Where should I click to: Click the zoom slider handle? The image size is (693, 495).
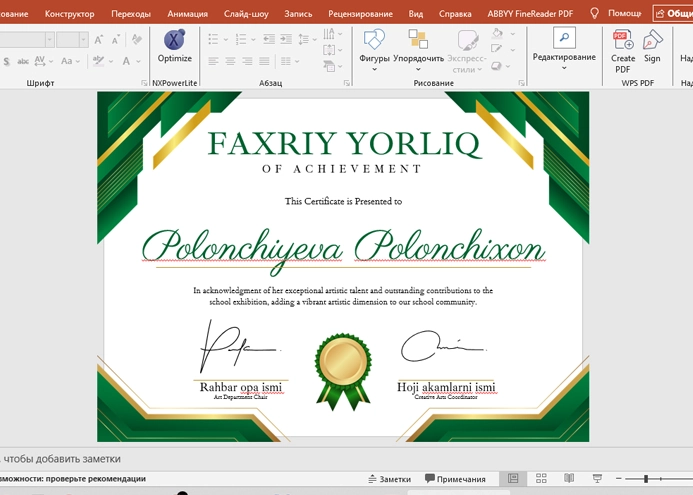click(646, 479)
